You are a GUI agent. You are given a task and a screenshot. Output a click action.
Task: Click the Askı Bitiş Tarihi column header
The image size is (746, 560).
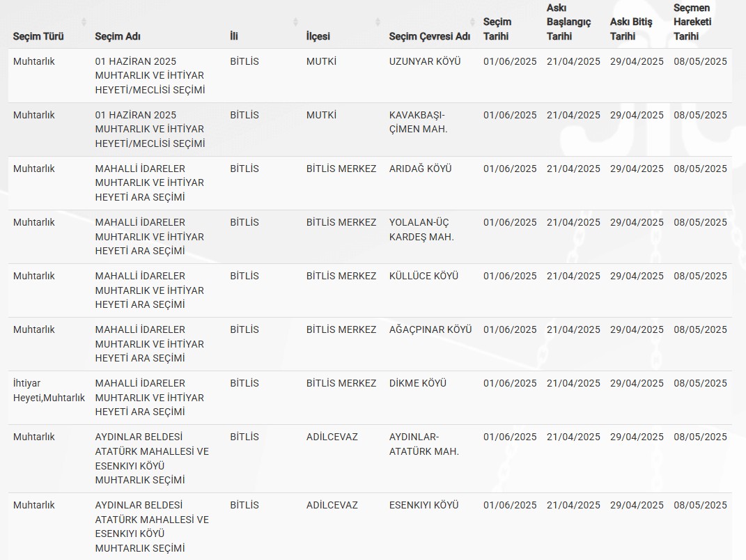point(631,29)
